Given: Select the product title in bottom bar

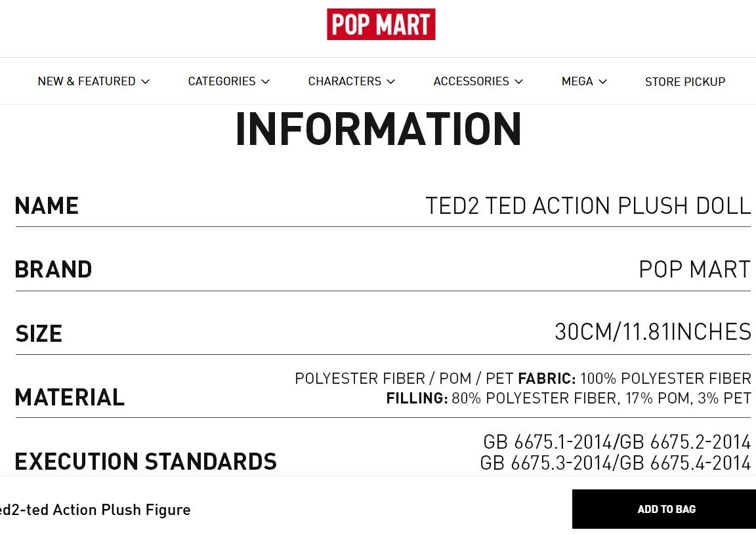Looking at the screenshot, I should [95, 510].
